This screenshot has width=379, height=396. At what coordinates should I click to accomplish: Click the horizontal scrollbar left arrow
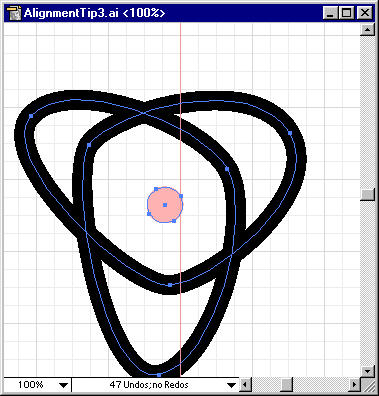pyautogui.click(x=245, y=385)
